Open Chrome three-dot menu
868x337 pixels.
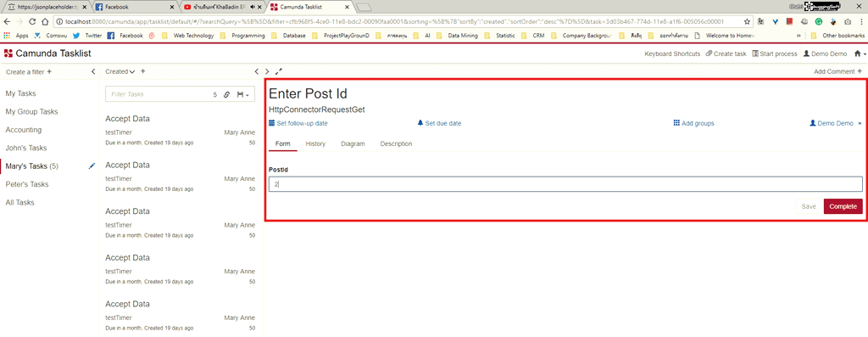tap(862, 21)
